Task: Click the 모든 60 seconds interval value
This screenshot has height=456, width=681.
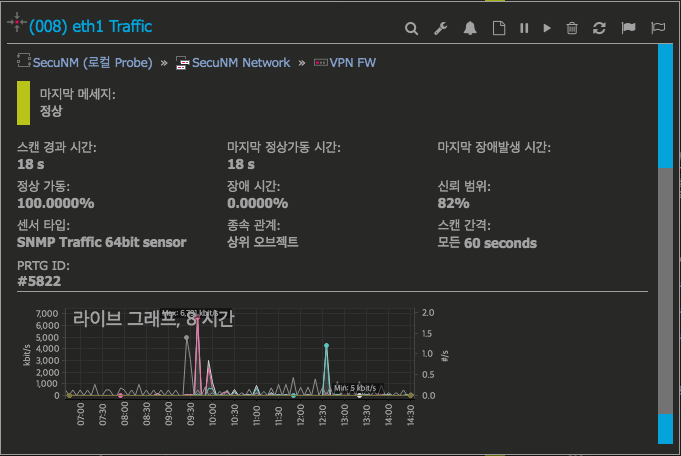Action: tap(487, 243)
